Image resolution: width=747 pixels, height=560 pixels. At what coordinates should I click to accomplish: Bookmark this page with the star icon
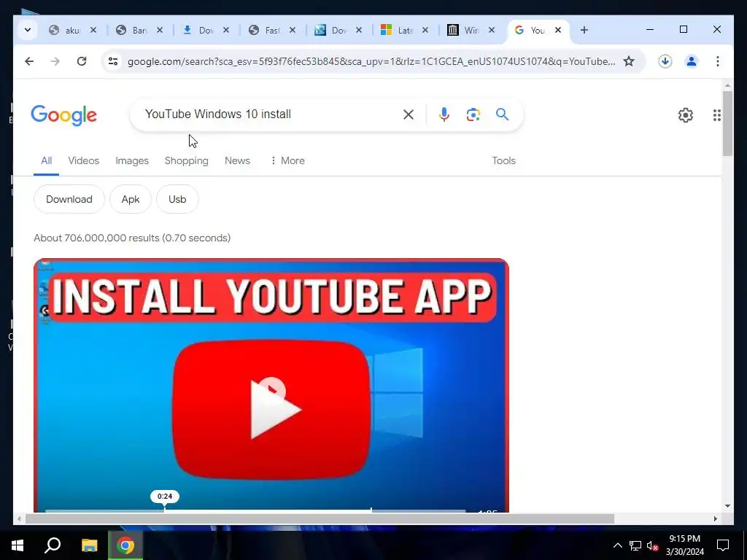coord(629,61)
